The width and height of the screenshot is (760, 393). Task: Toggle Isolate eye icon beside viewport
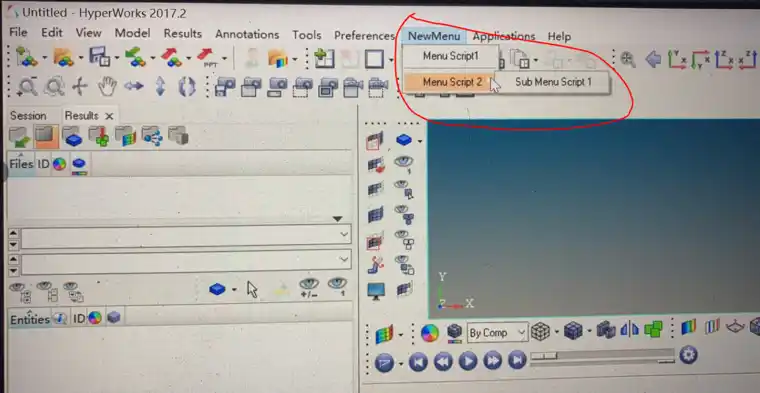[403, 164]
